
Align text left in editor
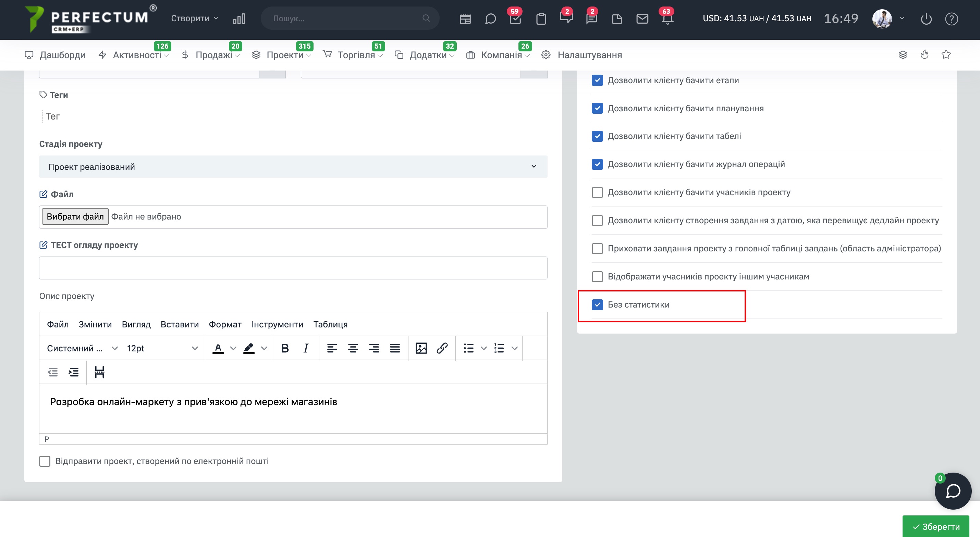(332, 348)
